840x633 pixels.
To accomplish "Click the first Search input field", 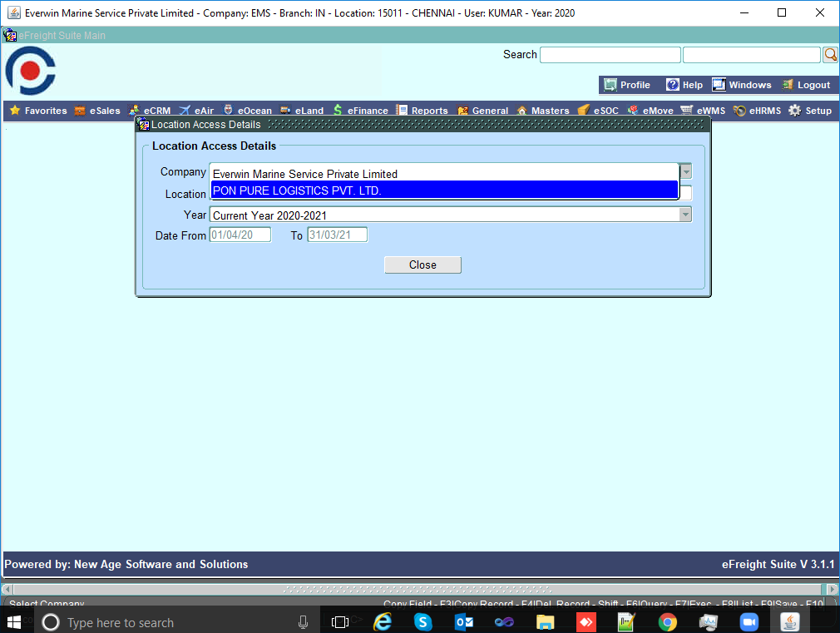I will tap(610, 55).
